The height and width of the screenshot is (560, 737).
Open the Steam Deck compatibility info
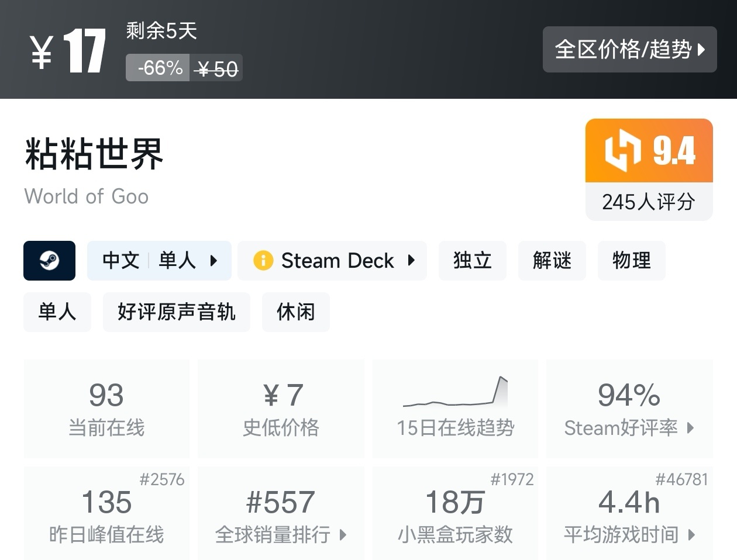coord(332,261)
